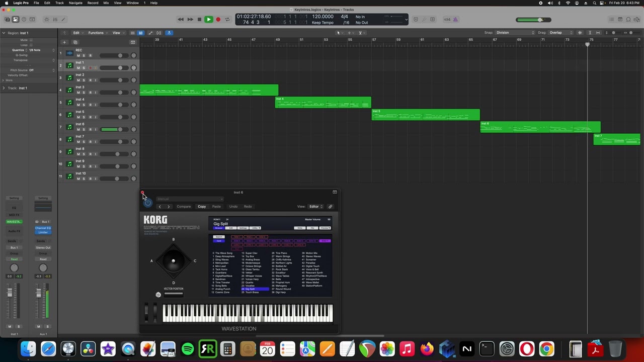Open the Library panel icon

[x=7, y=20]
